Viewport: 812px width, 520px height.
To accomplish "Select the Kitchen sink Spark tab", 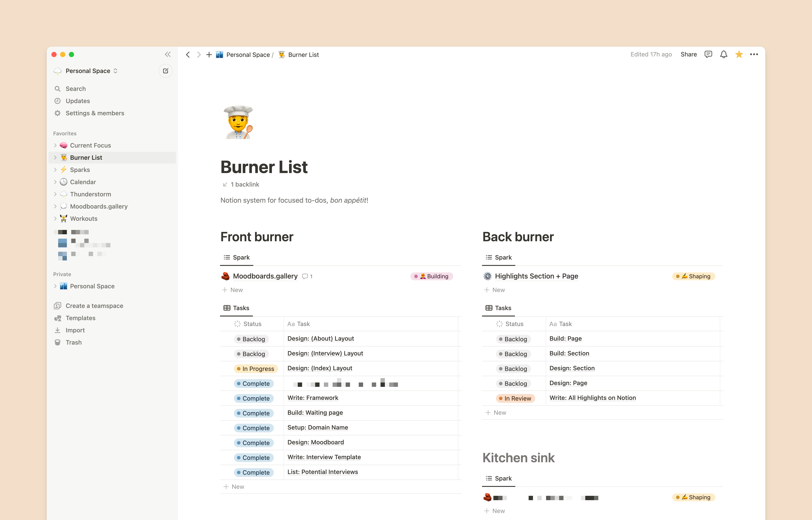I will tap(499, 478).
